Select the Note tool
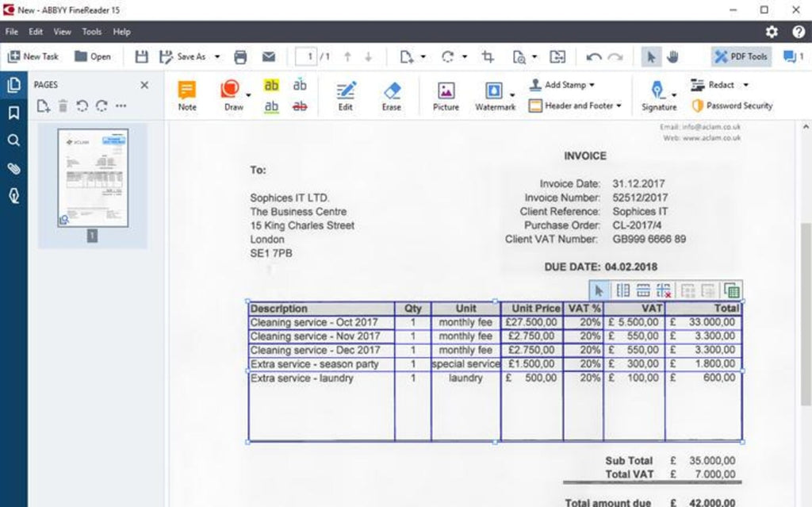 click(187, 95)
